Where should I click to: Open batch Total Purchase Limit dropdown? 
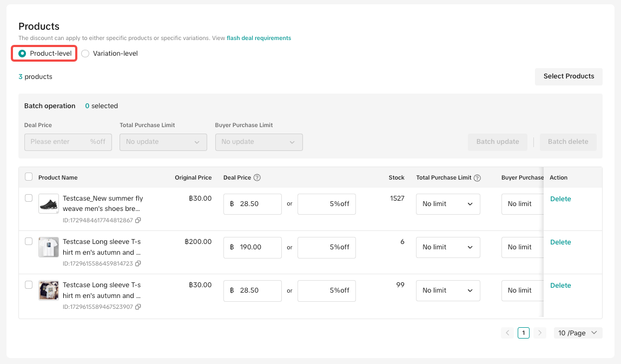163,142
